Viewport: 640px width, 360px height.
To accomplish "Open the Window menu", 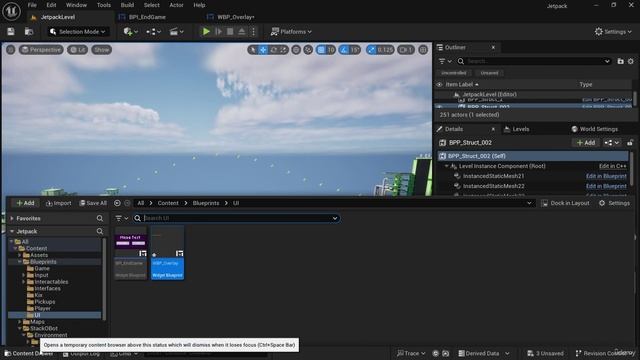I will pos(76,5).
